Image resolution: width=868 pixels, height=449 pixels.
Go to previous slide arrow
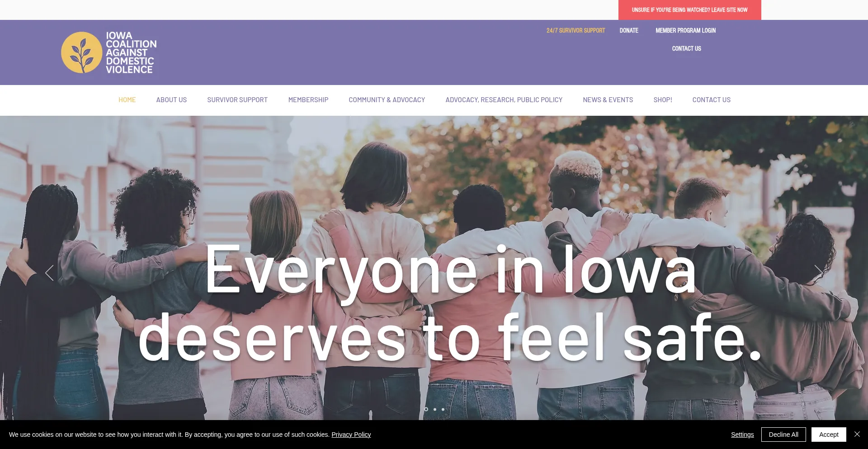coord(49,273)
